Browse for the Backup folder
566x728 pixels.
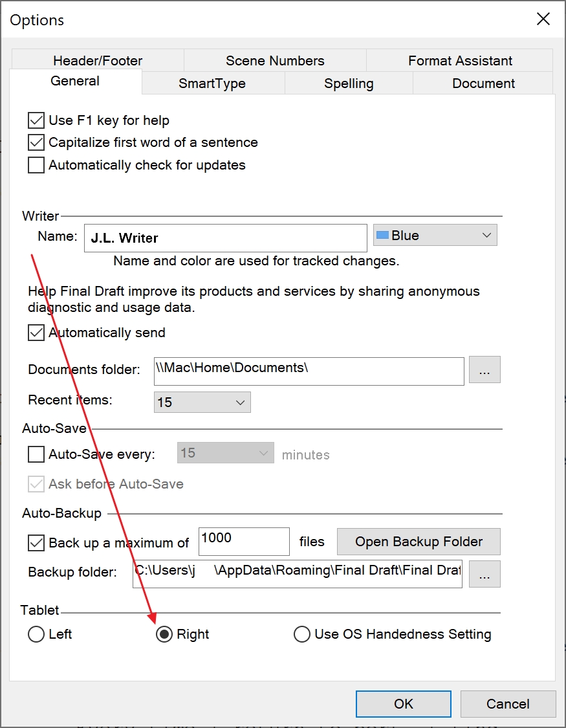tap(484, 574)
